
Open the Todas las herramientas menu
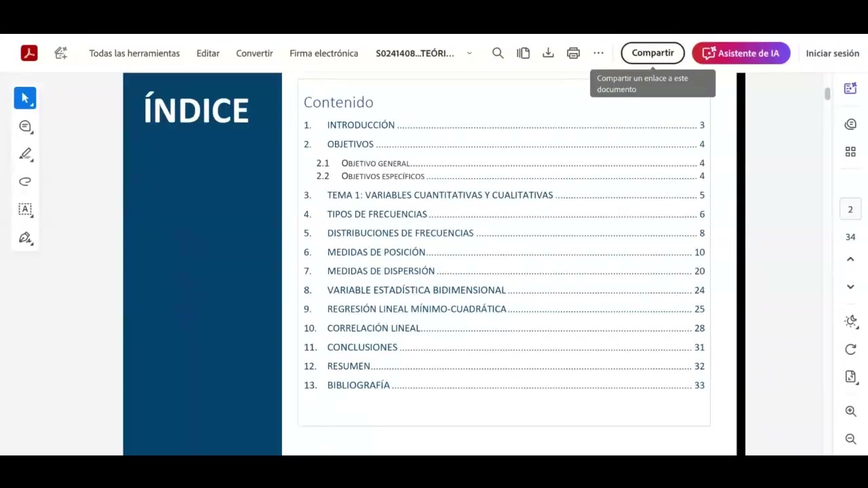134,53
